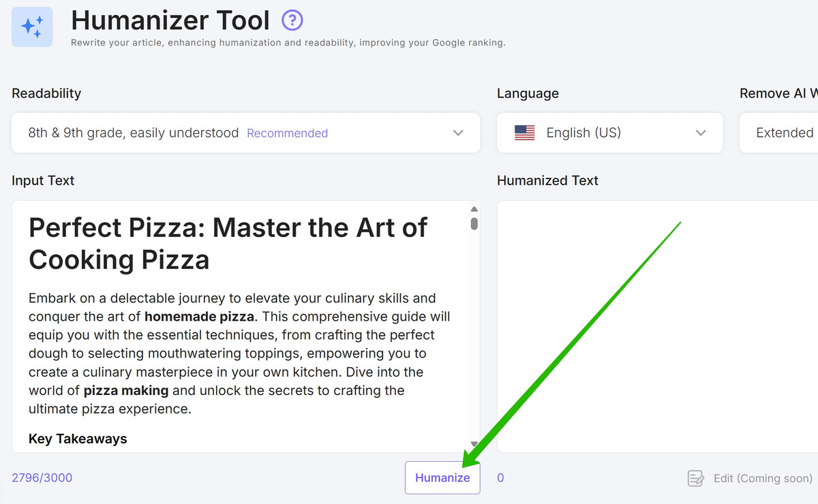The height and width of the screenshot is (504, 818).
Task: Click the Edit (Coming soon) label
Action: [x=763, y=478]
